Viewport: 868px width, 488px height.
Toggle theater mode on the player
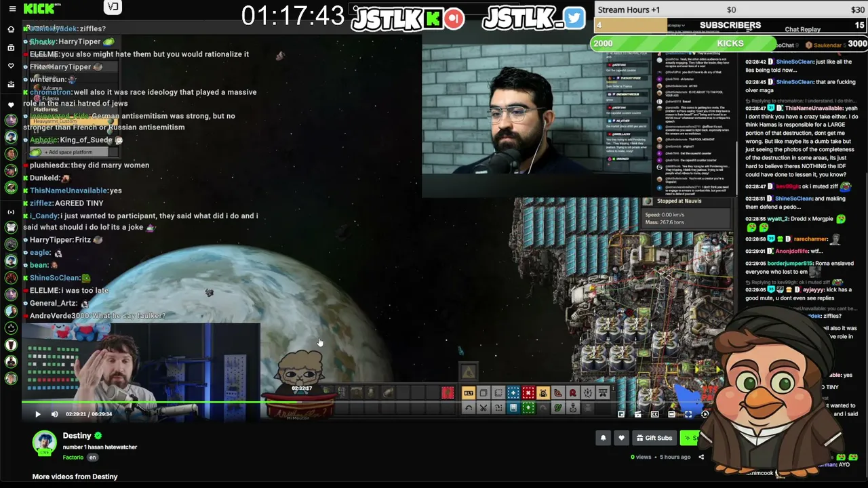coord(671,414)
